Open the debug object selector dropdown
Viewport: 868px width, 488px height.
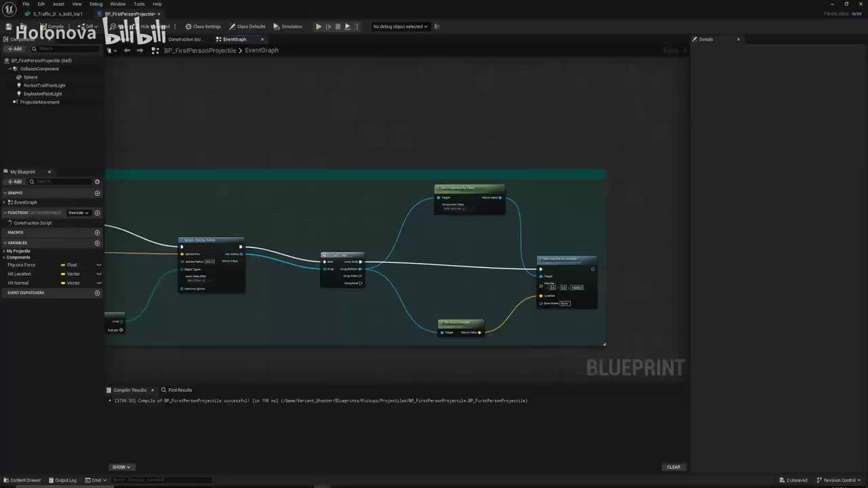coord(400,26)
